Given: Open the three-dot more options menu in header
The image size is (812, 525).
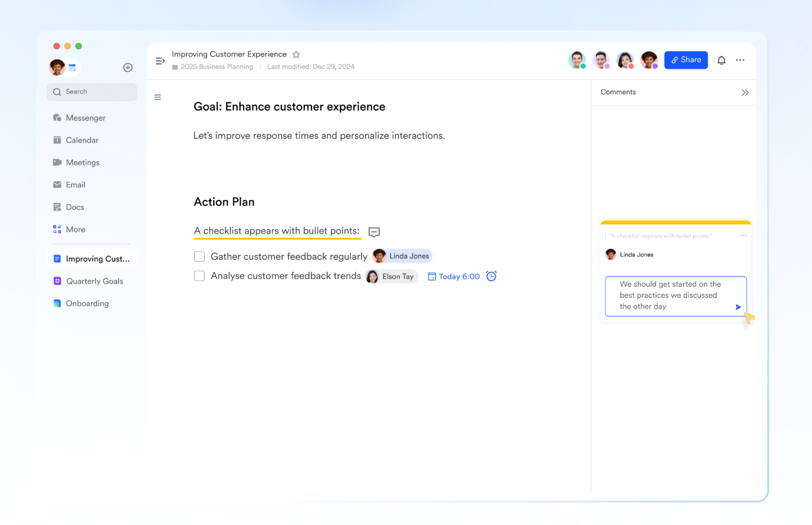Looking at the screenshot, I should 740,60.
